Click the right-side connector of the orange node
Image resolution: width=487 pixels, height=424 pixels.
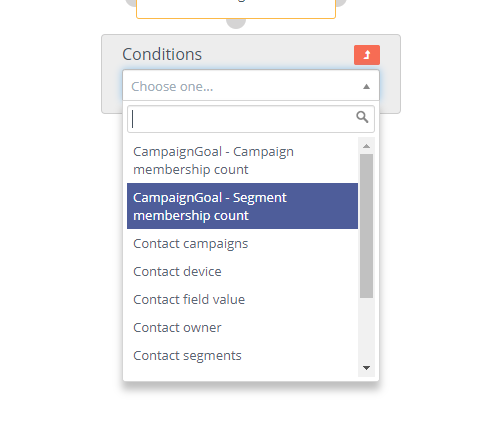341,3
